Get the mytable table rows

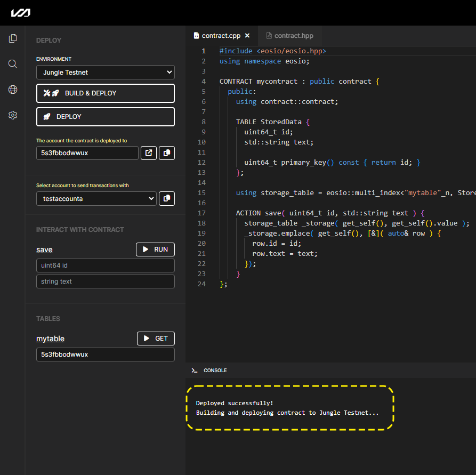point(156,339)
